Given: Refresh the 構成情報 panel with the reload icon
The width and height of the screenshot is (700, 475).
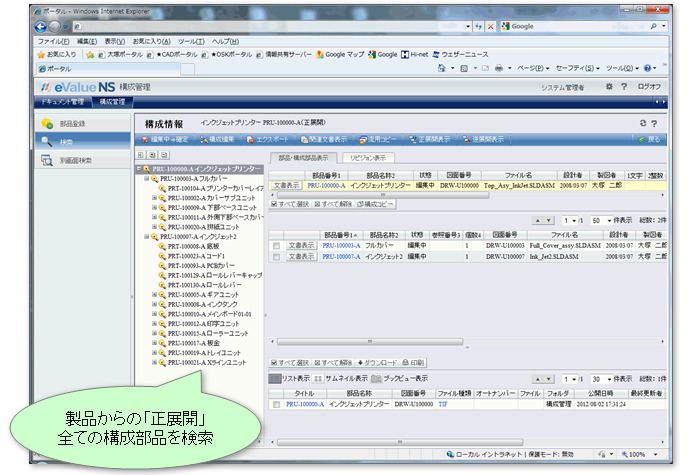Looking at the screenshot, I should coord(642,123).
